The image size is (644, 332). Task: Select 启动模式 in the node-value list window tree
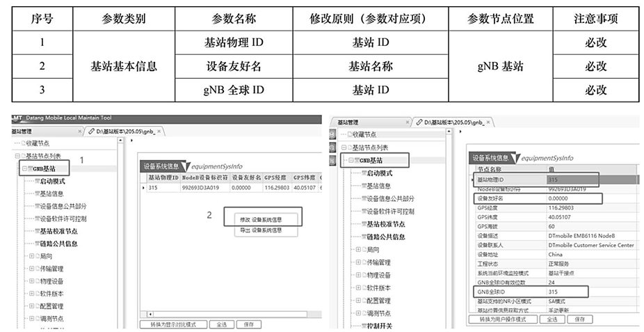379,173
